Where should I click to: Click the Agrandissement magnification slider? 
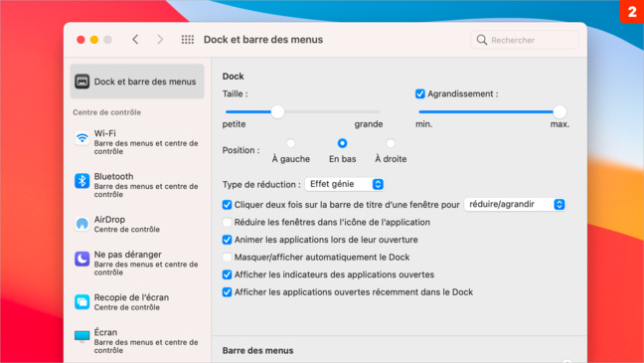[x=493, y=111]
